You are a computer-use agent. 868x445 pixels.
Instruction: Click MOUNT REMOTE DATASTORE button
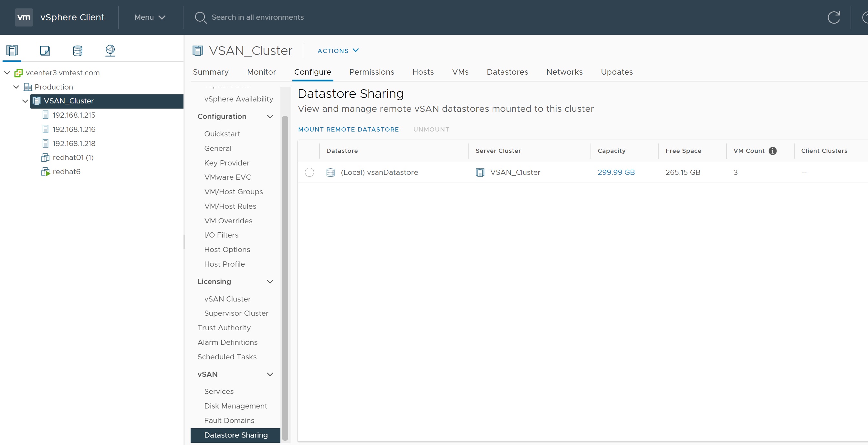[x=349, y=130]
